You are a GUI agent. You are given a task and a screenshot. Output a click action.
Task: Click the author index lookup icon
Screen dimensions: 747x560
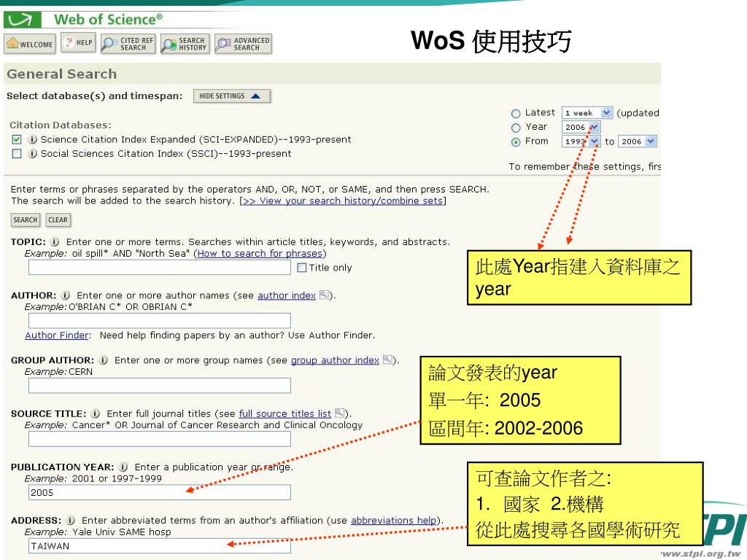[x=324, y=295]
